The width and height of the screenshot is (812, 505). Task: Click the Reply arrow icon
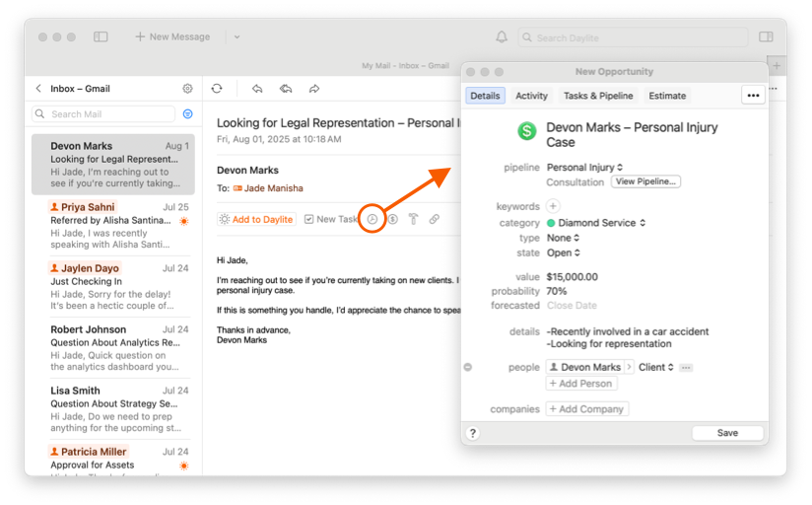[257, 89]
